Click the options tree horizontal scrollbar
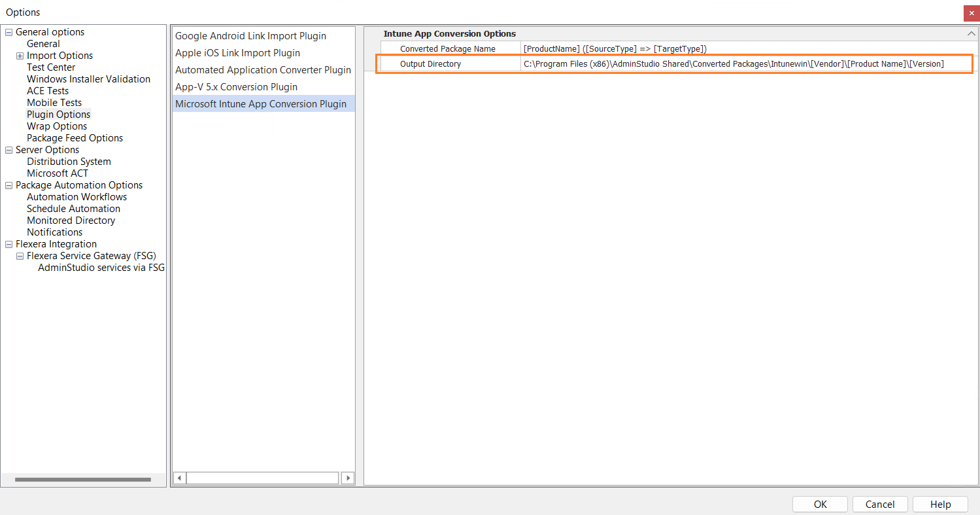 pyautogui.click(x=83, y=480)
